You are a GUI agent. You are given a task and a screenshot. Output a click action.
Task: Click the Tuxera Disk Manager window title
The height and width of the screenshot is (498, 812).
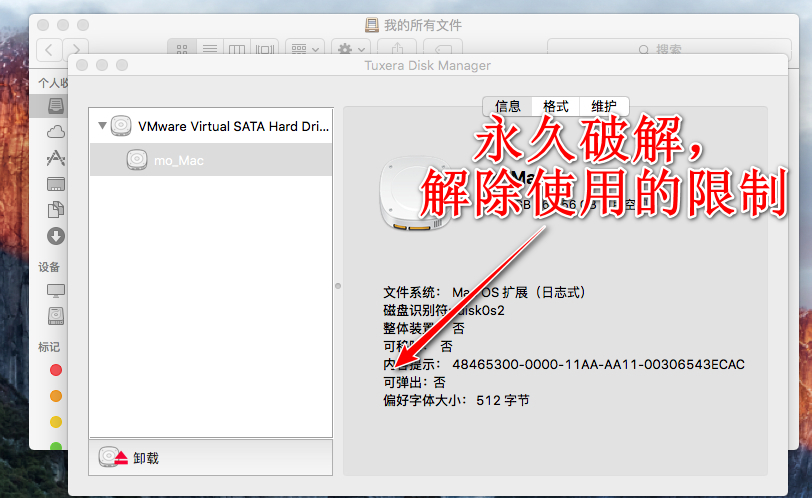pos(427,66)
